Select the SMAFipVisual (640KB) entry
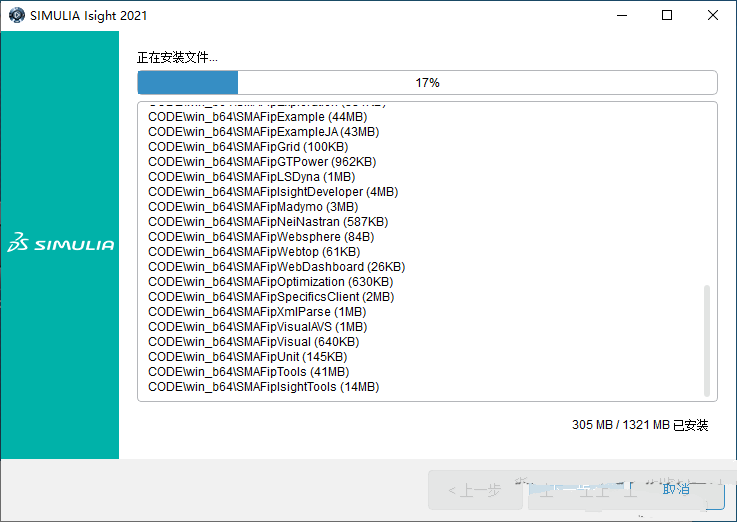The image size is (737, 522). 253,342
